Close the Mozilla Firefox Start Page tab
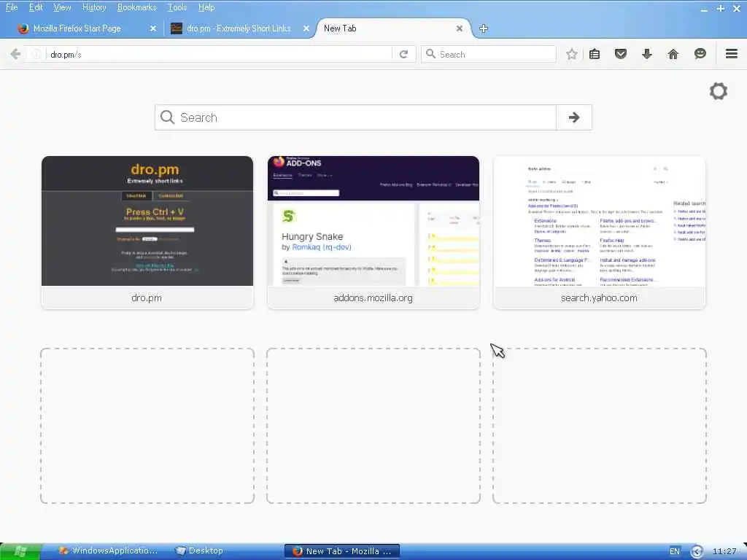This screenshot has width=747, height=560. pyautogui.click(x=153, y=28)
